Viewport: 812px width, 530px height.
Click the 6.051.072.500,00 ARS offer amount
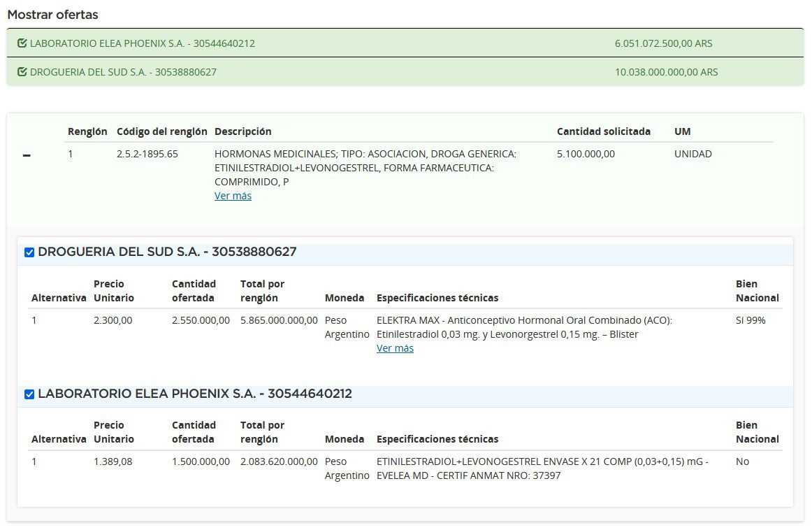[x=663, y=43]
